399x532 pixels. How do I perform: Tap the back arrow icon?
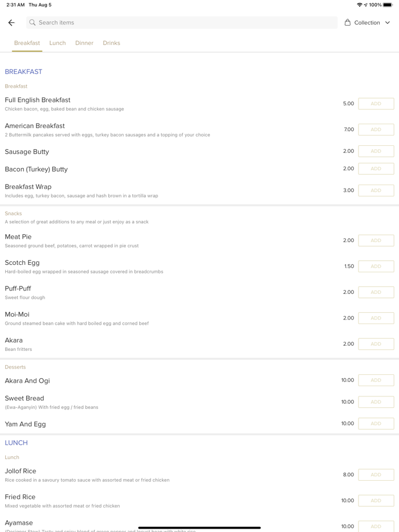click(11, 23)
